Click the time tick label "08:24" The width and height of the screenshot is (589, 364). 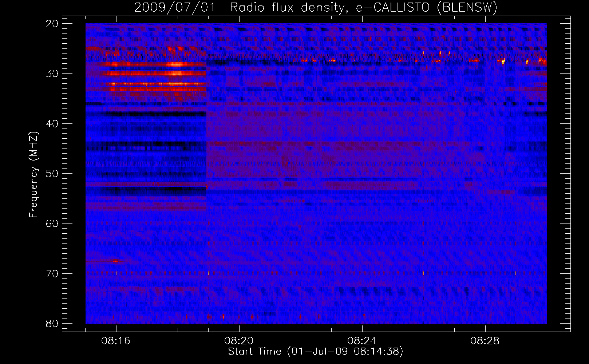[362, 341]
